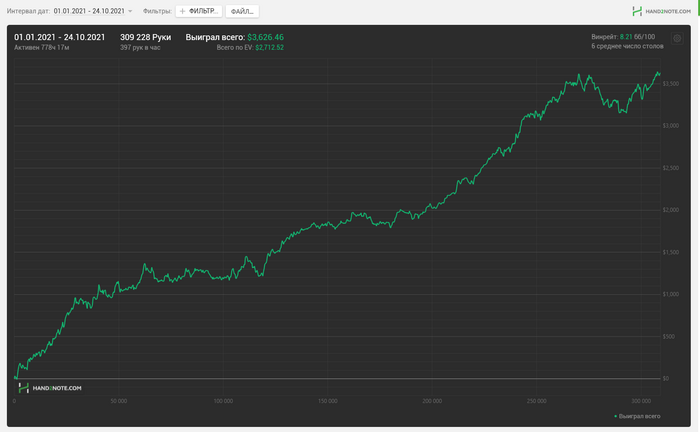700x432 pixels.
Task: Click the '+ ФИЛЬТР...' add filter button
Action: (x=199, y=11)
